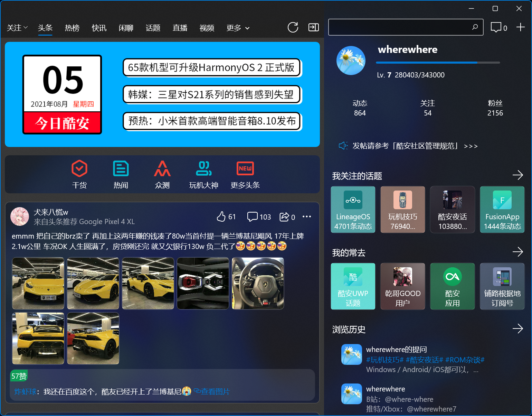View the 关注 54 list

click(x=428, y=108)
